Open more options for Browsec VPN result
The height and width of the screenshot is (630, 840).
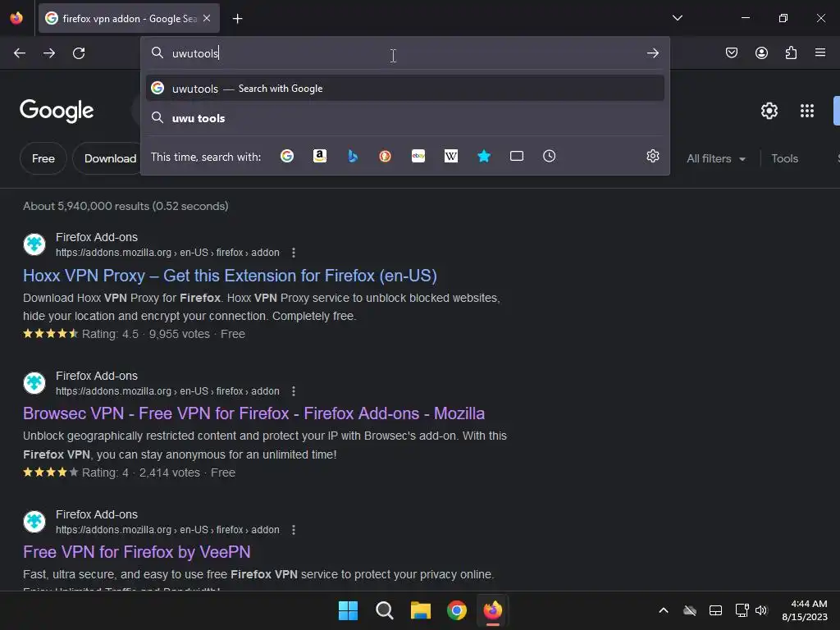click(x=293, y=391)
